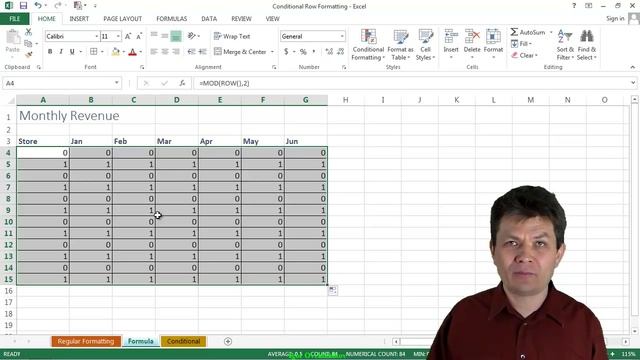The width and height of the screenshot is (640, 360).
Task: Switch to the INSERT ribbon tab
Action: 79,19
